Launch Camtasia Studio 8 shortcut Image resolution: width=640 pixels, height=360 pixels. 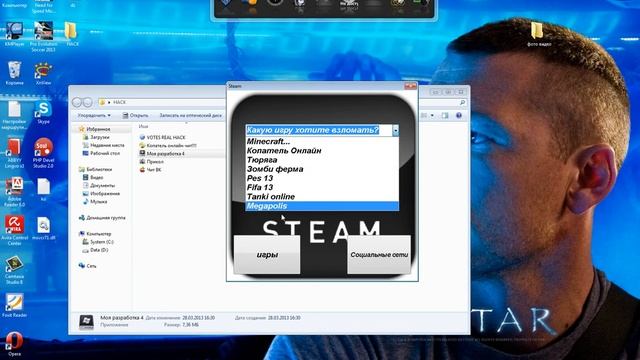click(15, 270)
